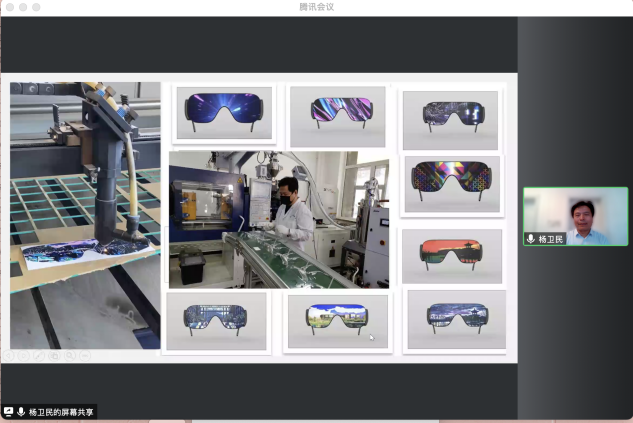Image resolution: width=633 pixels, height=423 pixels.
Task: Minimize the 腾讯会议 window
Action: click(x=23, y=7)
